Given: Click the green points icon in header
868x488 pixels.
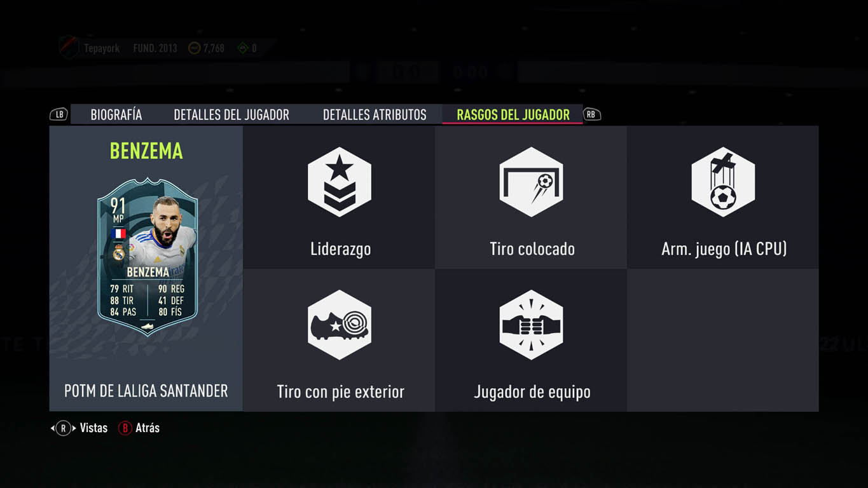Looking at the screenshot, I should pyautogui.click(x=242, y=48).
